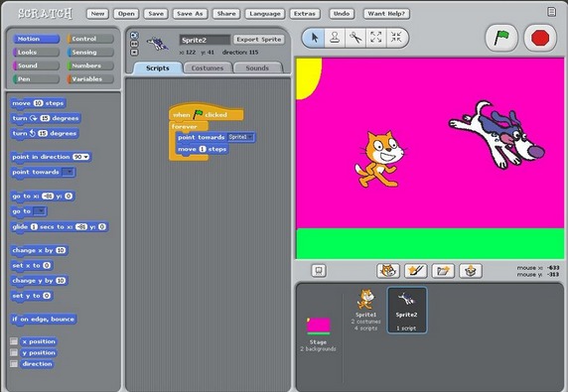
Task: Toggle y position stage monitor checkbox
Action: [14, 352]
